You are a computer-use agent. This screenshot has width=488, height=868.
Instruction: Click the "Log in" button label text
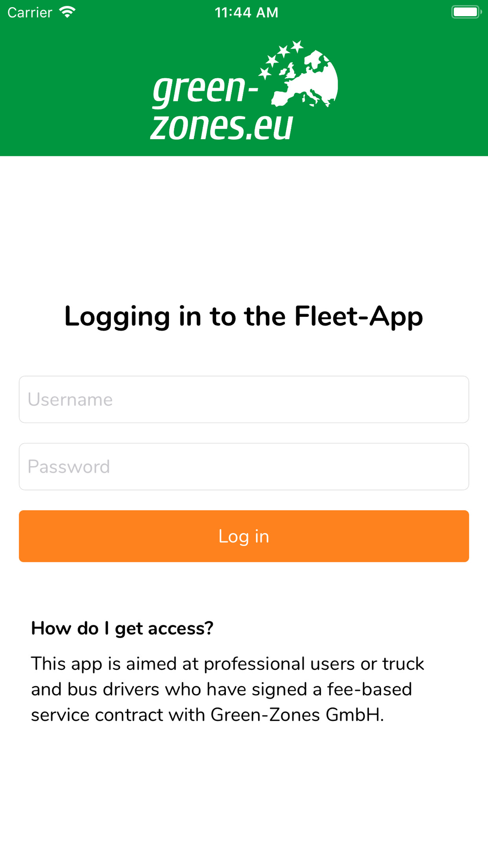tap(244, 537)
